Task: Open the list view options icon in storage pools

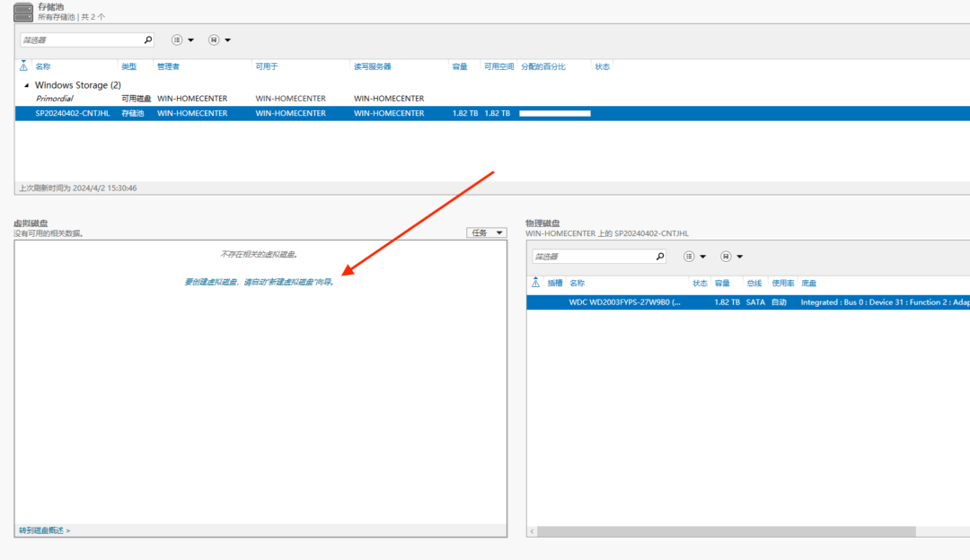Action: 177,40
